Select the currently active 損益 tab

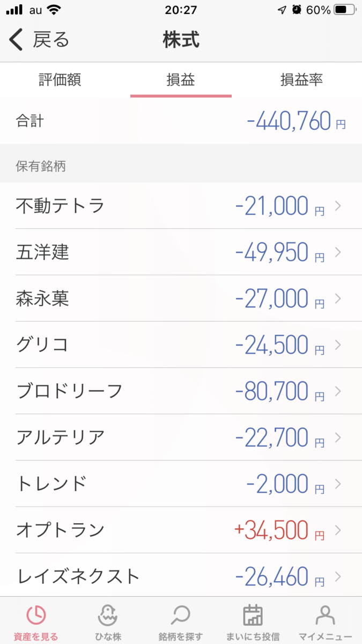click(181, 80)
